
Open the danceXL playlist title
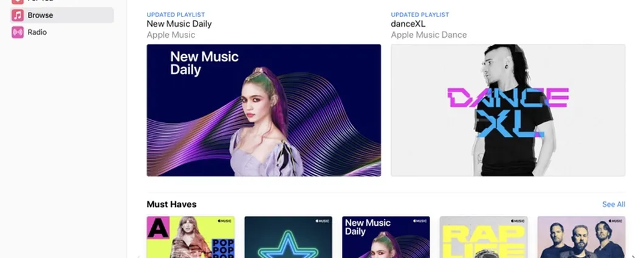coord(408,24)
